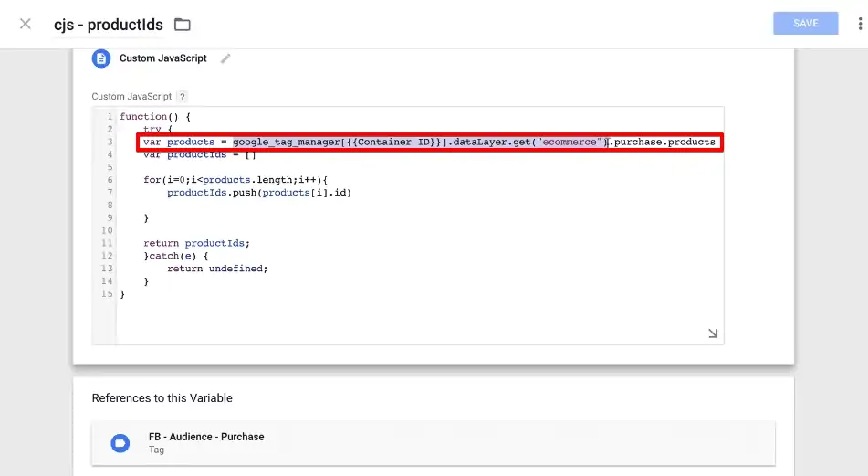This screenshot has height=476, width=868.
Task: Click '.purchase.products' at end of line 3
Action: (x=662, y=142)
